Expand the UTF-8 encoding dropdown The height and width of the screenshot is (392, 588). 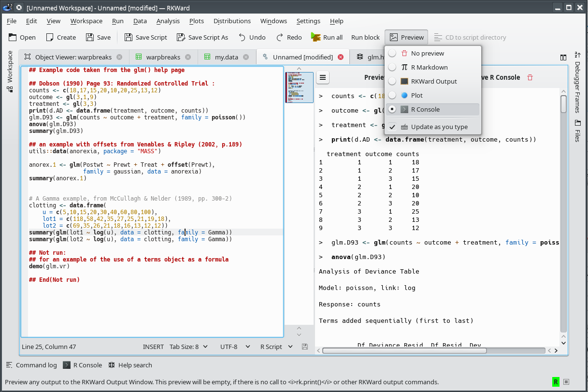click(x=235, y=347)
